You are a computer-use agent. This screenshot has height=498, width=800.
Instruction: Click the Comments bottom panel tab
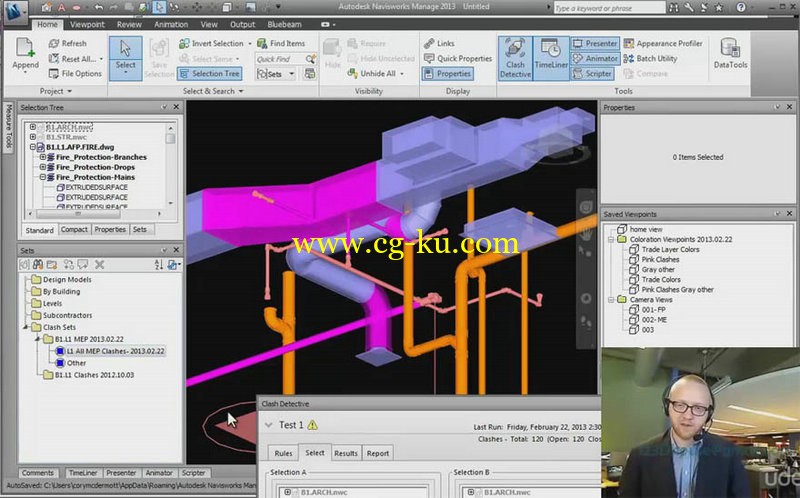pyautogui.click(x=37, y=473)
